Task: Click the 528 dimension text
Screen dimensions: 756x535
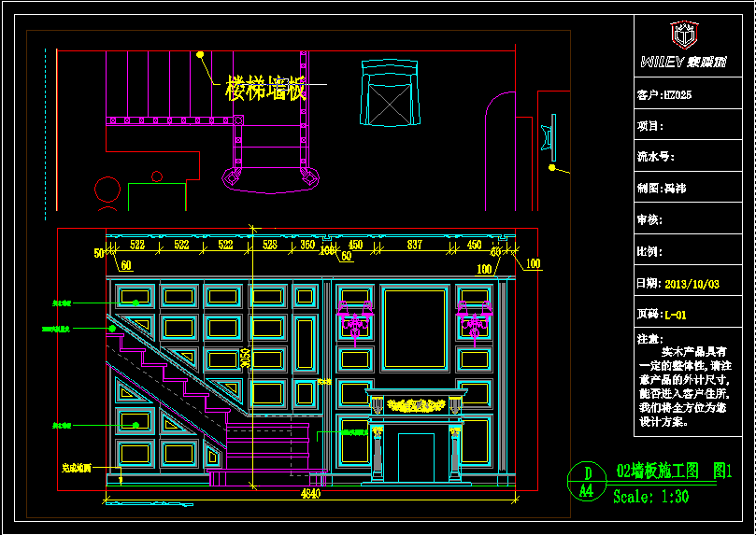Action: 270,245
